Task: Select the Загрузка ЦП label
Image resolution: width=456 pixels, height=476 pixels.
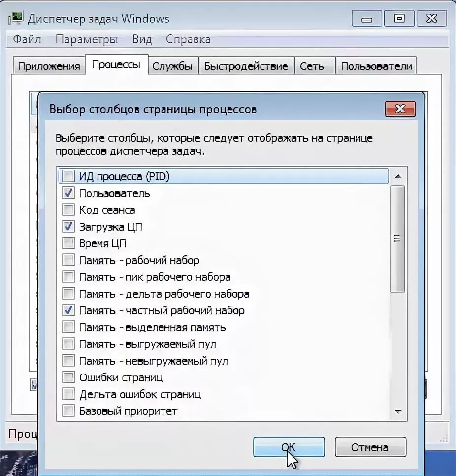Action: tap(110, 227)
